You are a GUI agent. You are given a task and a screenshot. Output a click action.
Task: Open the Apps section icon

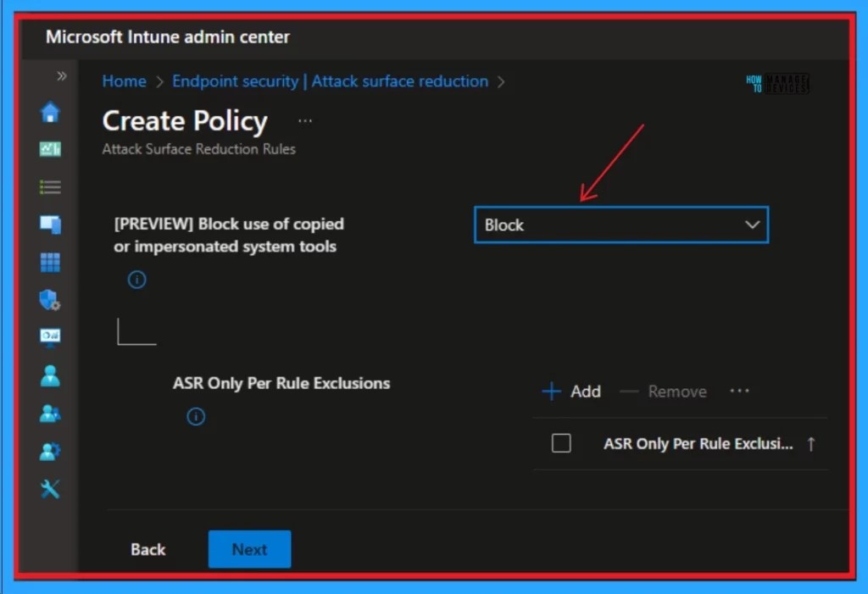[50, 261]
